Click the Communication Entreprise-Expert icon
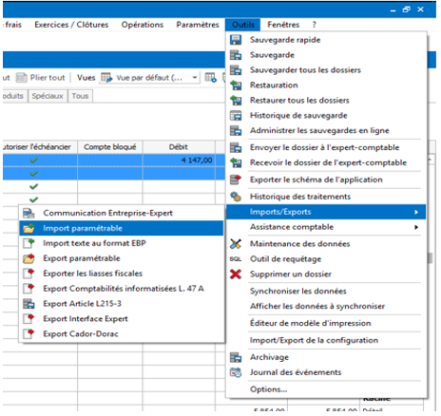The image size is (441, 416). click(x=29, y=213)
